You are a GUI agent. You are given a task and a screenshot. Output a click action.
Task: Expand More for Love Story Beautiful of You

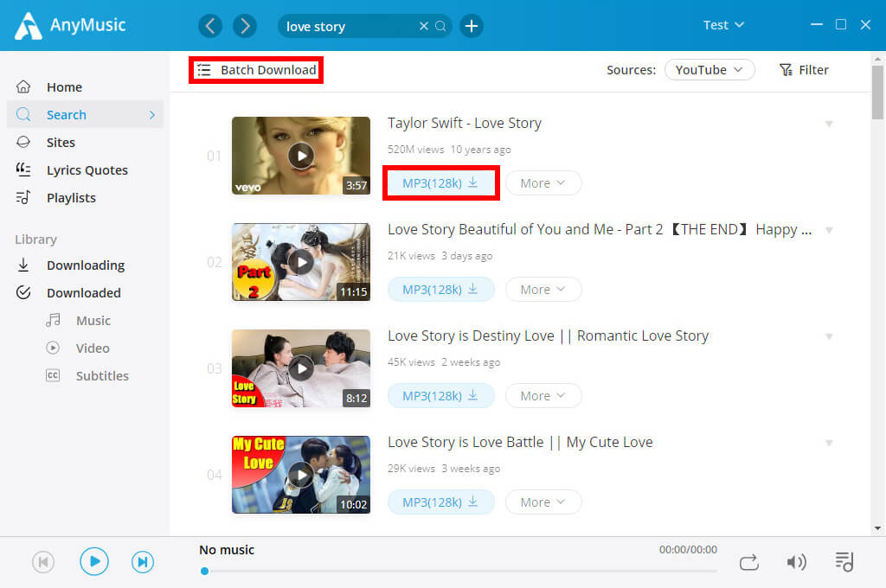543,289
